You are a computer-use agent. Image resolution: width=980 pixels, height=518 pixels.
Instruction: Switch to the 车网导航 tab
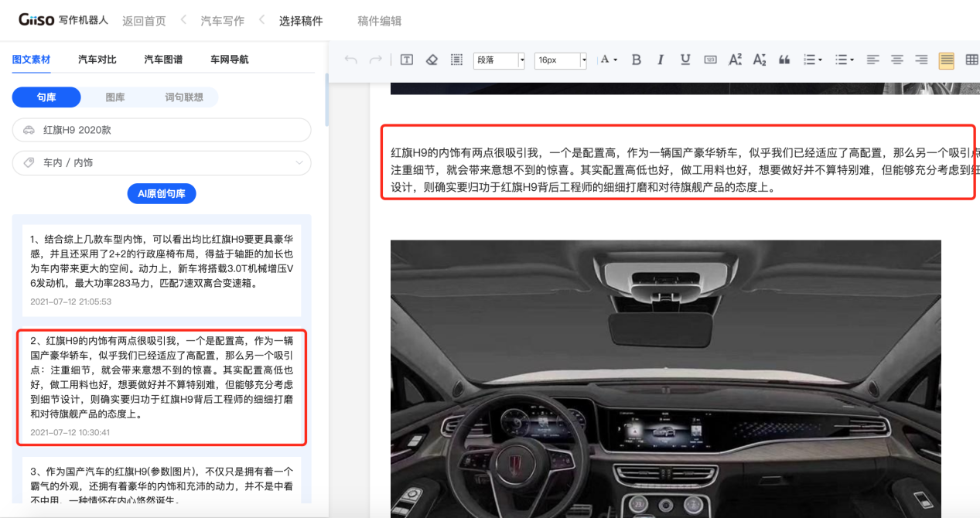pos(230,60)
